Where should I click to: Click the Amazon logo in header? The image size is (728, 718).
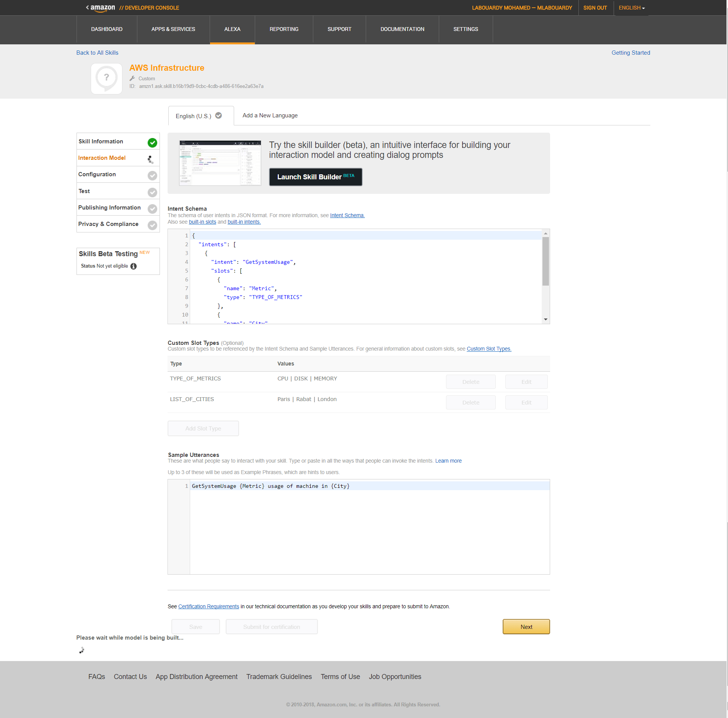point(102,8)
